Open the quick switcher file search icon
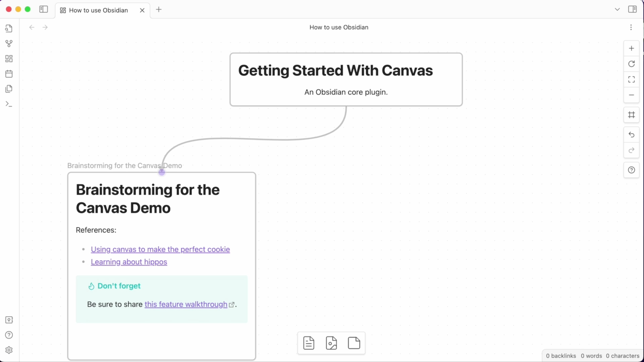Image resolution: width=644 pixels, height=362 pixels. [x=9, y=29]
